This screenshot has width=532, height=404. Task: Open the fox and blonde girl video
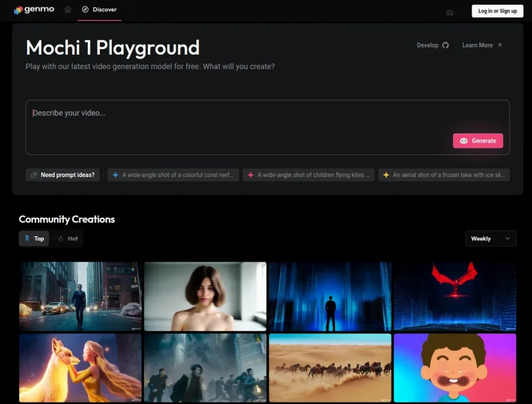tap(80, 368)
